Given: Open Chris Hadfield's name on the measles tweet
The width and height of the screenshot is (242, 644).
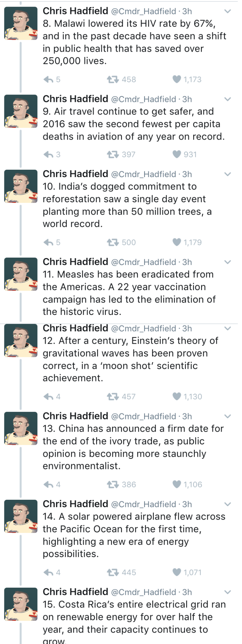Looking at the screenshot, I should tap(75, 262).
